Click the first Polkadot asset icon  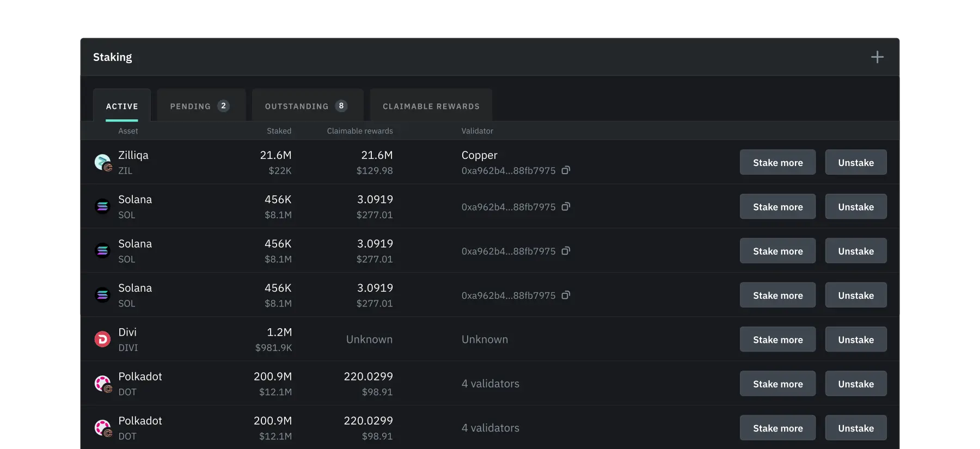[x=102, y=384]
